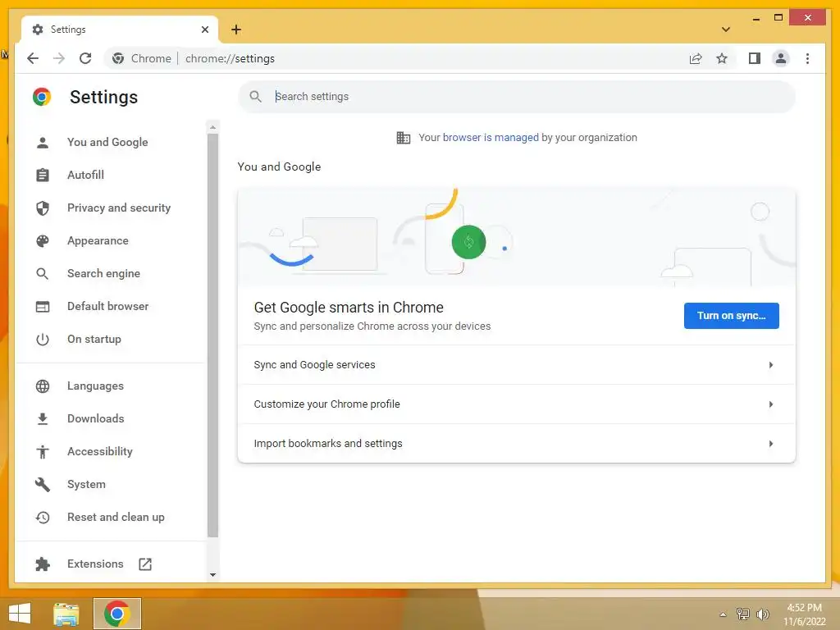Viewport: 840px width, 630px height.
Task: Click the browser back arrow
Action: 33,58
